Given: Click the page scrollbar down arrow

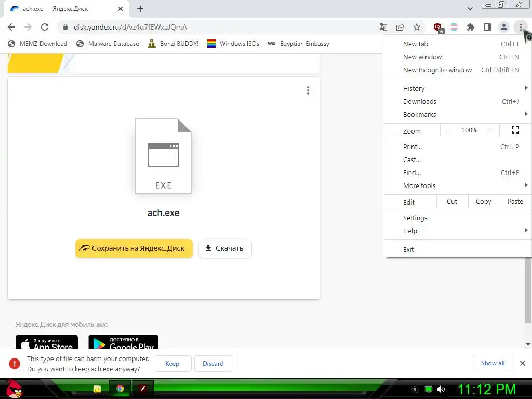Looking at the screenshot, I should pos(528,344).
